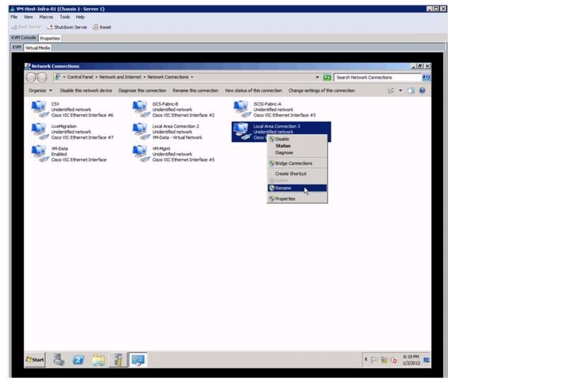This screenshot has width=576, height=384.
Task: Select the VM-Mgmt adapter icon
Action: click(141, 154)
